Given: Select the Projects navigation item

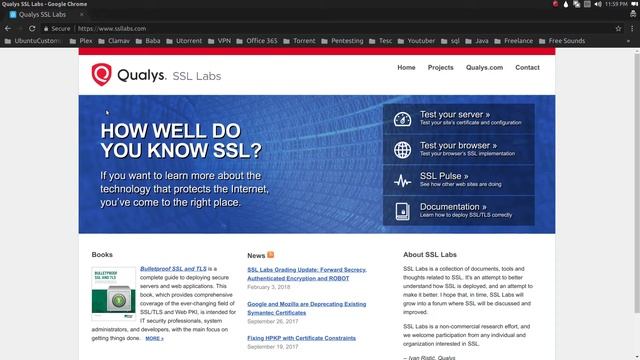Looking at the screenshot, I should pyautogui.click(x=440, y=67).
